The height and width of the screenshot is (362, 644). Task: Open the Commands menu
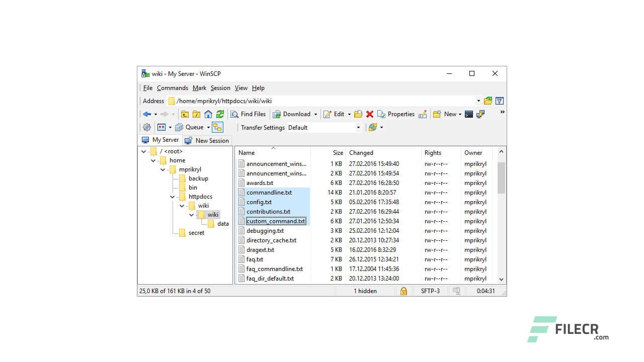pos(173,87)
